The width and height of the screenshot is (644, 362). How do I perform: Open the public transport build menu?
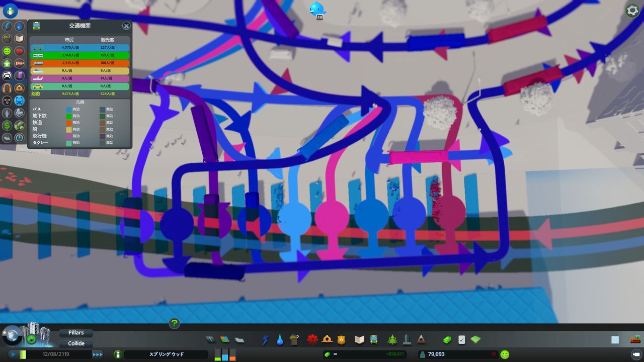pos(374,340)
